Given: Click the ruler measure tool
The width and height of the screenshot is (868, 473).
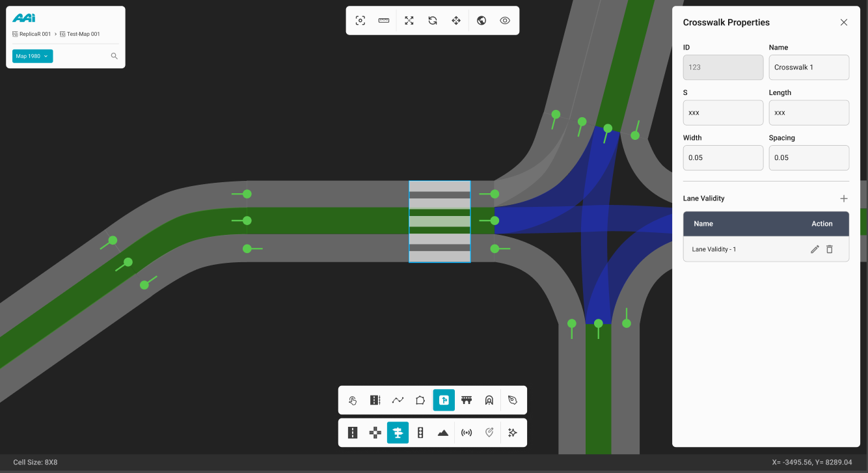Looking at the screenshot, I should (384, 20).
